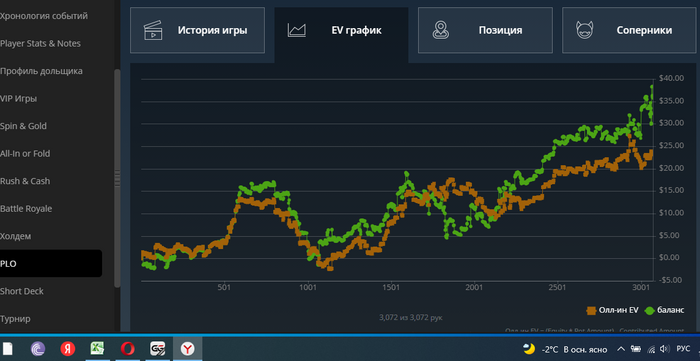Select VIP Игры in the sidebar
700x361 pixels.
pos(18,99)
